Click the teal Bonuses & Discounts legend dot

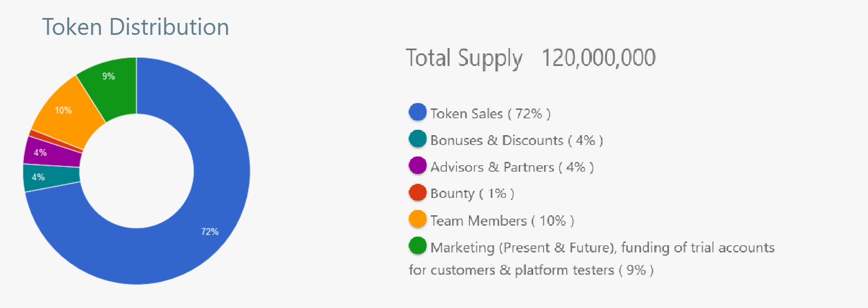pyautogui.click(x=417, y=139)
